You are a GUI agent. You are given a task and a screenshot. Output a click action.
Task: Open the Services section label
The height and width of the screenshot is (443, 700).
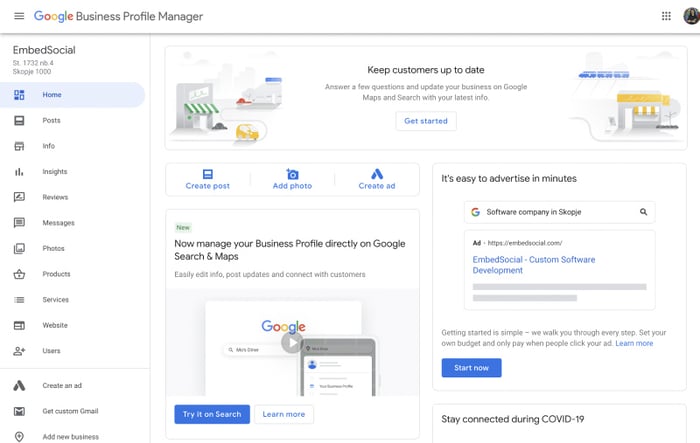[56, 300]
